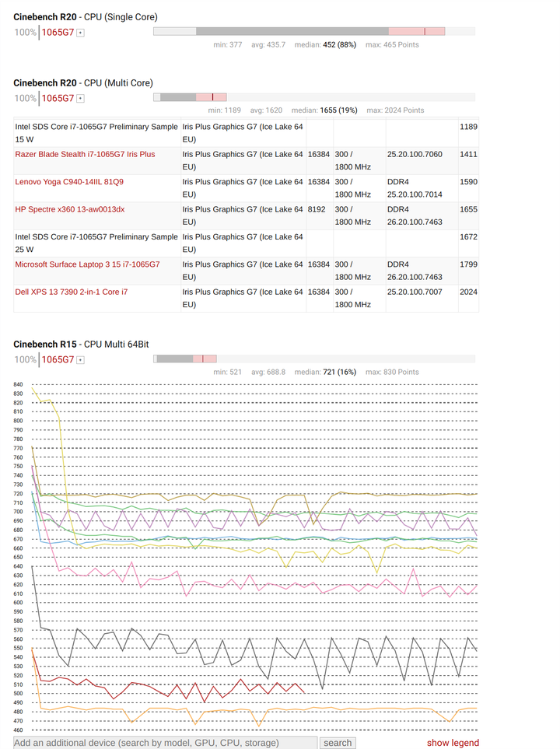
Task: Select the 'Intel SDS Core i7-1065G7 Preliminary Sample 25 W' row
Action: [x=246, y=243]
